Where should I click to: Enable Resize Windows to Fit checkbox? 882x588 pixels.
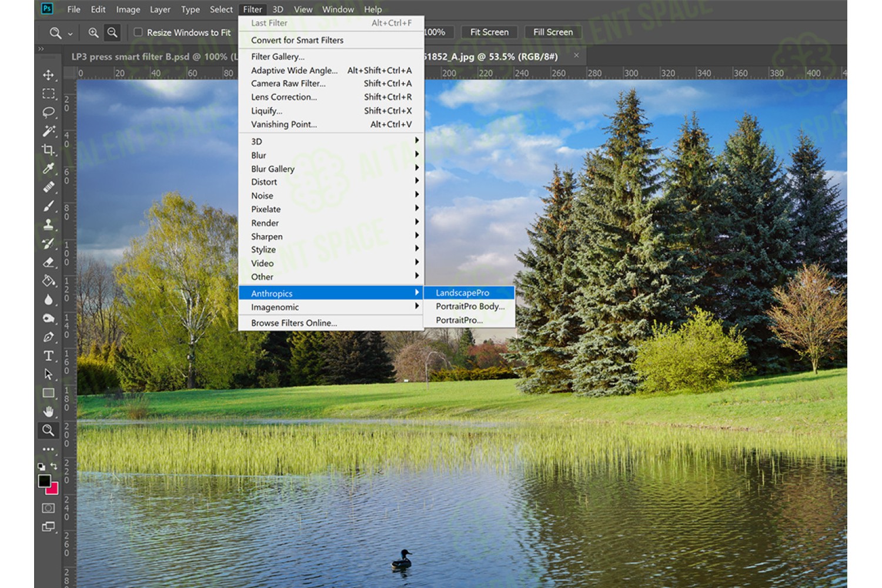pyautogui.click(x=138, y=32)
